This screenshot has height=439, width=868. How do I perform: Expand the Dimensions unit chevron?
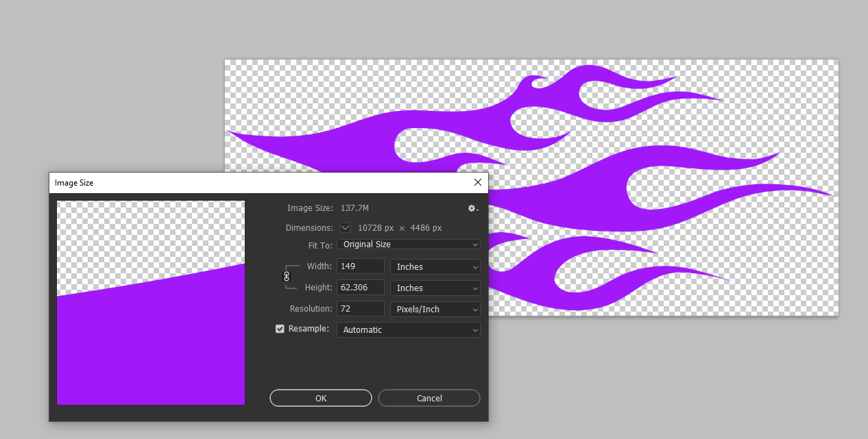345,228
